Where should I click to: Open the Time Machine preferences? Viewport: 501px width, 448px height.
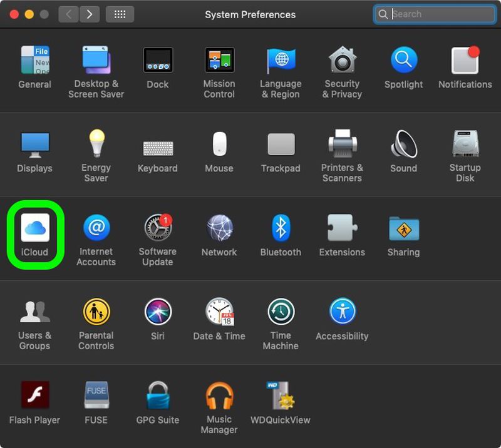[281, 312]
